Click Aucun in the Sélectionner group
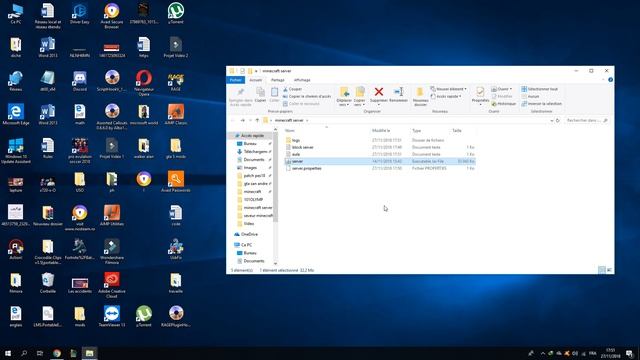The image size is (640, 360). coord(531,96)
